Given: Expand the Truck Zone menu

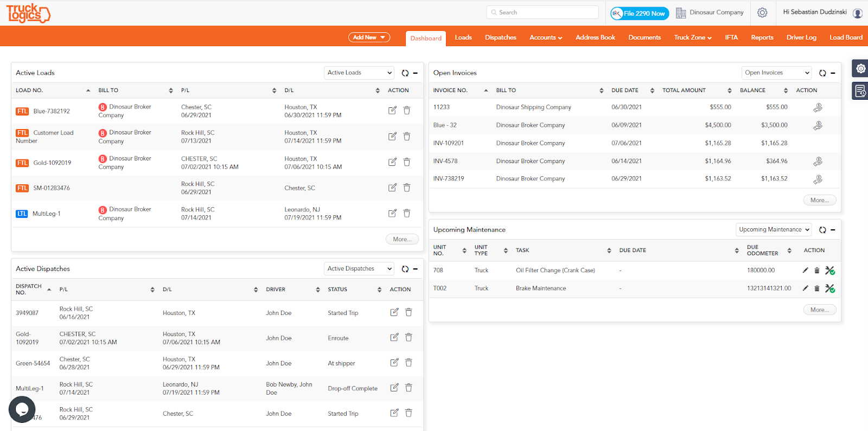Looking at the screenshot, I should (693, 37).
